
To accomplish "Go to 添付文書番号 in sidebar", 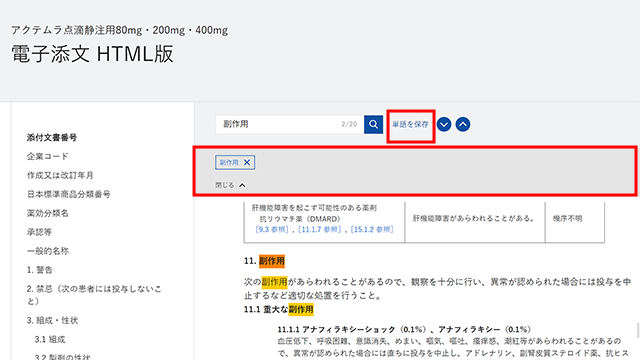I will (x=52, y=138).
